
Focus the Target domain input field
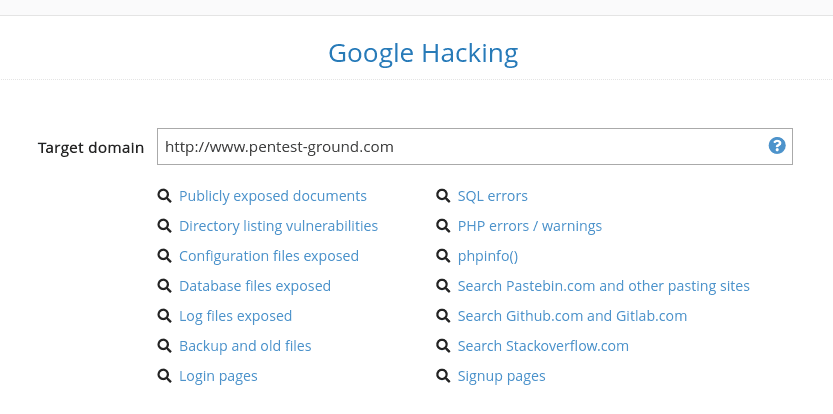[x=460, y=147]
